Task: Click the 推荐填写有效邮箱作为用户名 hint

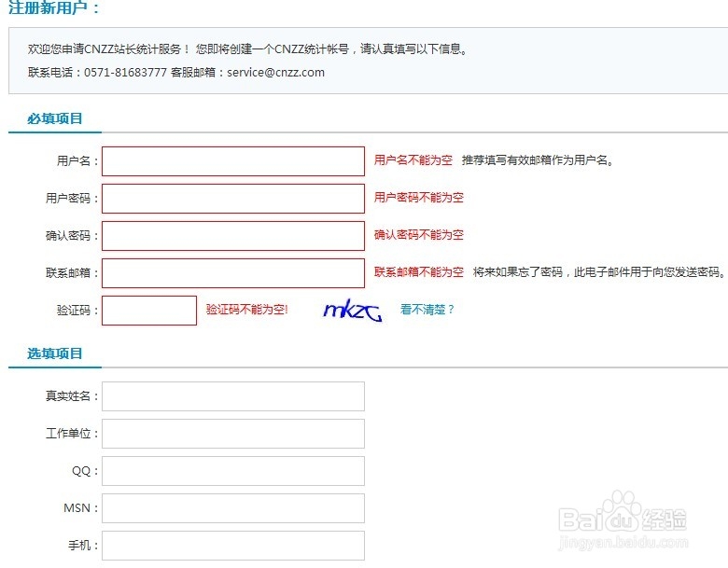Action: pos(538,160)
